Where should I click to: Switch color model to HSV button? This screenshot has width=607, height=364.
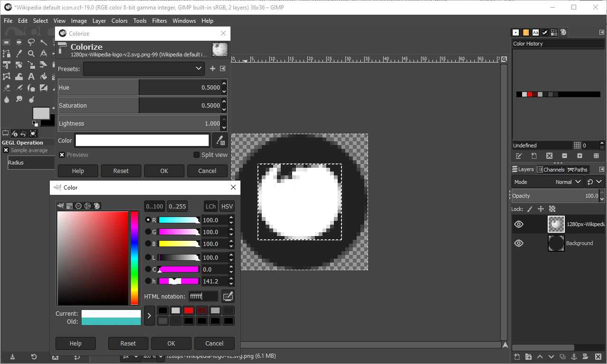(x=227, y=206)
